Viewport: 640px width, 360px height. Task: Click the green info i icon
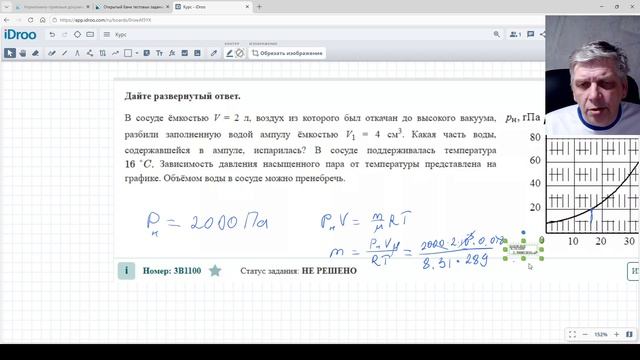pos(127,271)
